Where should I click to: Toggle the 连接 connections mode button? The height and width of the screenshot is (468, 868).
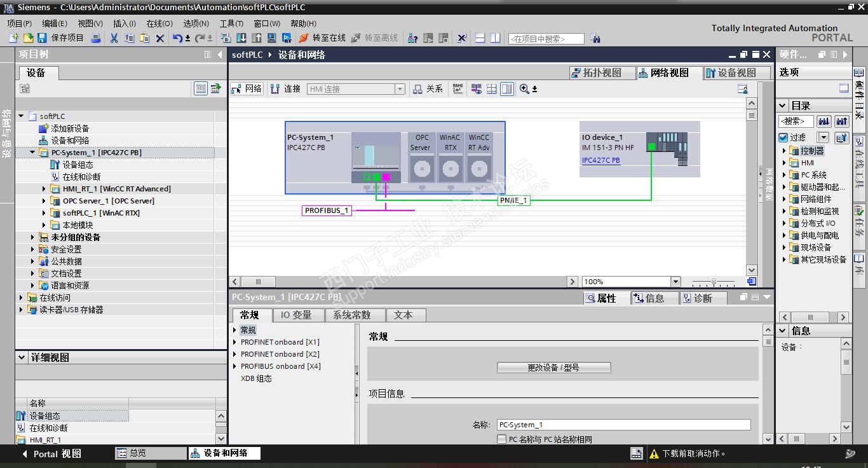tap(286, 89)
